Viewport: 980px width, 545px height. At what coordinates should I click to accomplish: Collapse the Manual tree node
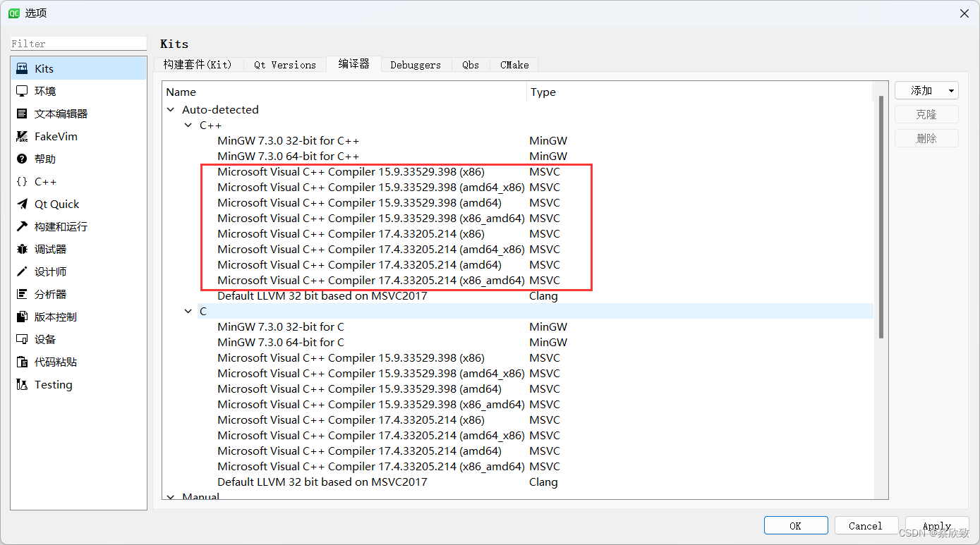pyautogui.click(x=171, y=496)
